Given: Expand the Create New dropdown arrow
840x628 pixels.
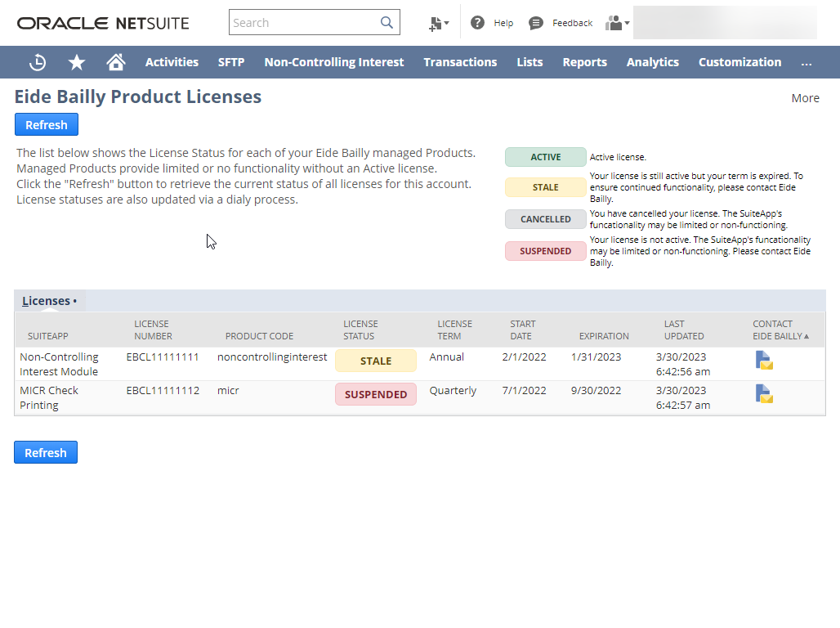Looking at the screenshot, I should (447, 23).
